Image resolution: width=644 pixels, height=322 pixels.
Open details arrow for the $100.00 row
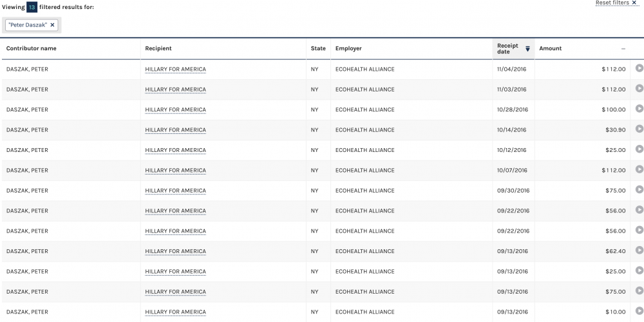[639, 109]
